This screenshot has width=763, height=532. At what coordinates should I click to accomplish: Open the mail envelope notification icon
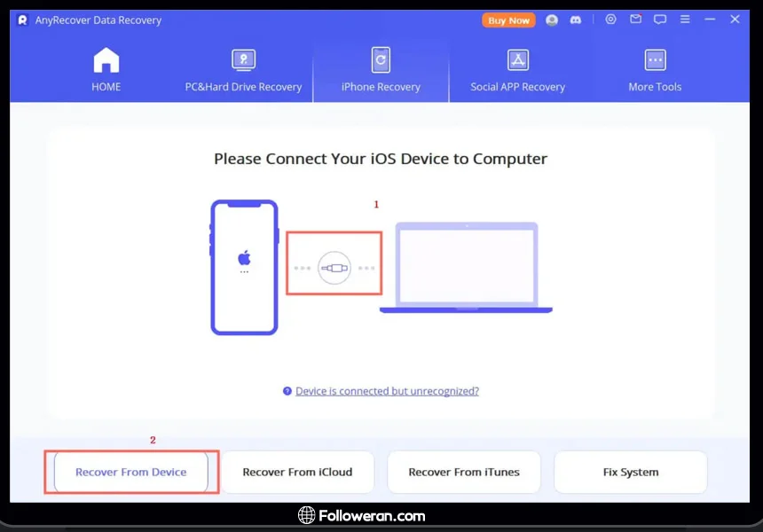point(635,20)
